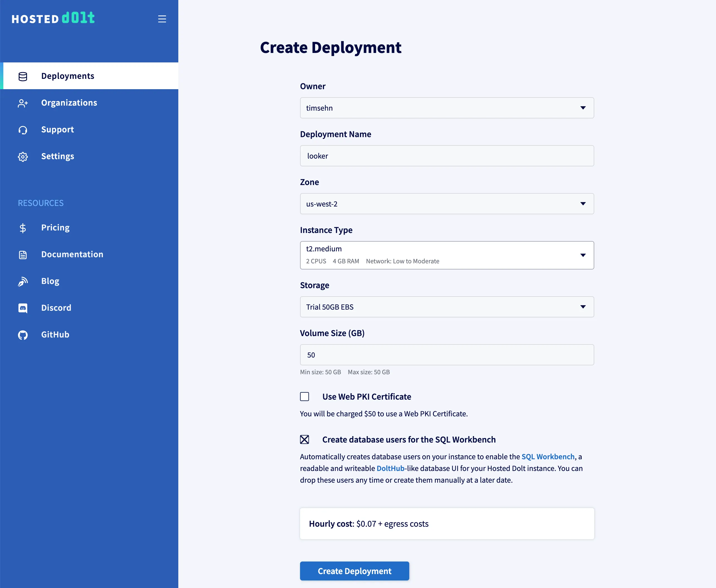Select the Documentation page icon
The width and height of the screenshot is (716, 588).
point(22,254)
